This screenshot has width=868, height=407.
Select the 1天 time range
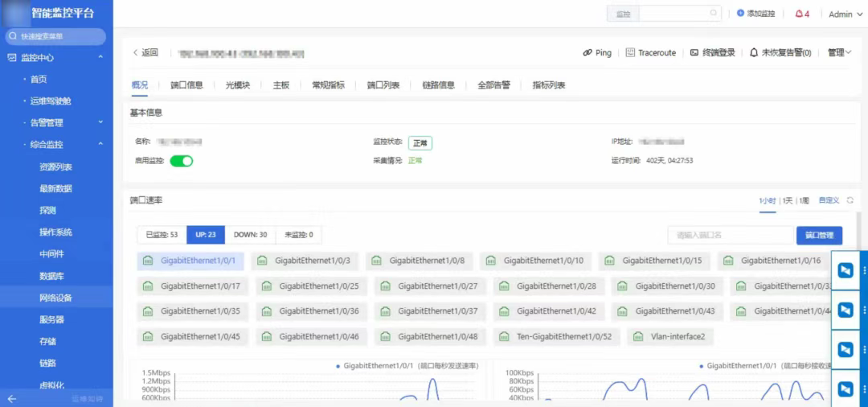point(787,200)
